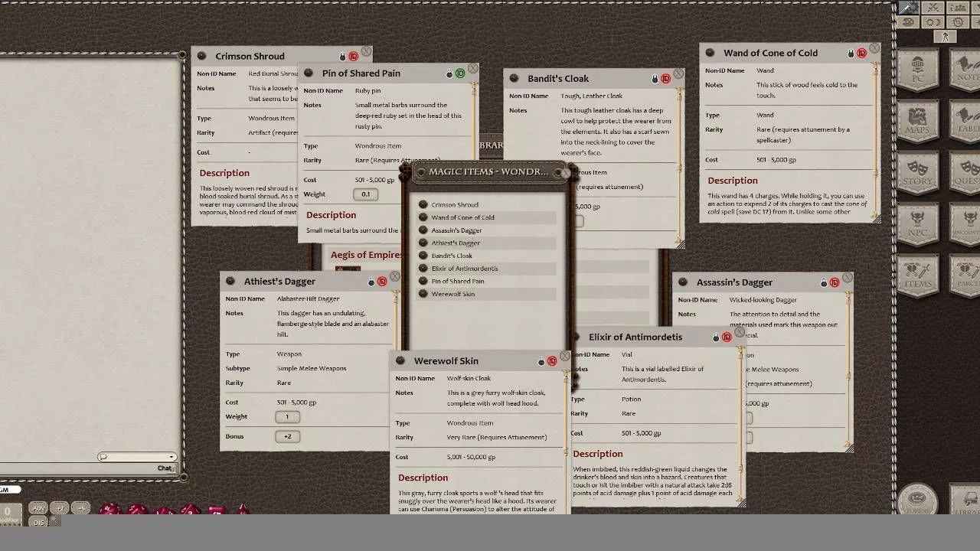The height and width of the screenshot is (551, 980).
Task: Toggle lock on Crimson Shroud card
Action: click(342, 57)
